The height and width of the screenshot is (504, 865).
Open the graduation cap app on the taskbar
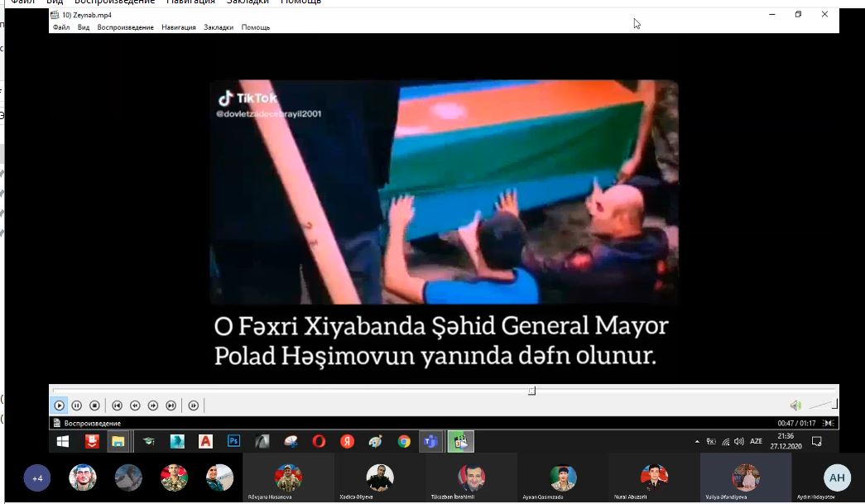[148, 442]
